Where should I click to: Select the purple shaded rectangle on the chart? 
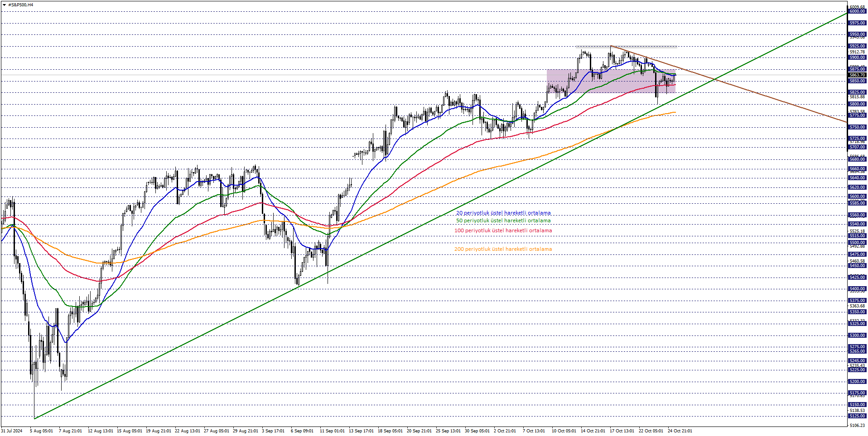tap(611, 81)
